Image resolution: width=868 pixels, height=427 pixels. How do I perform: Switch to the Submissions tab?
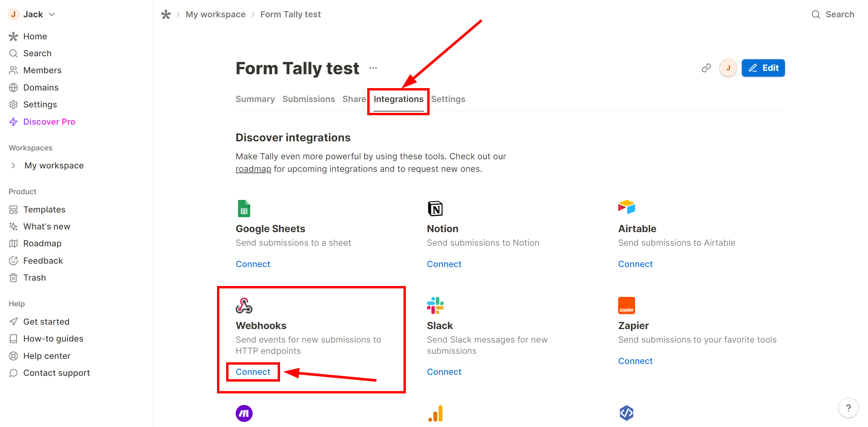[x=308, y=99]
